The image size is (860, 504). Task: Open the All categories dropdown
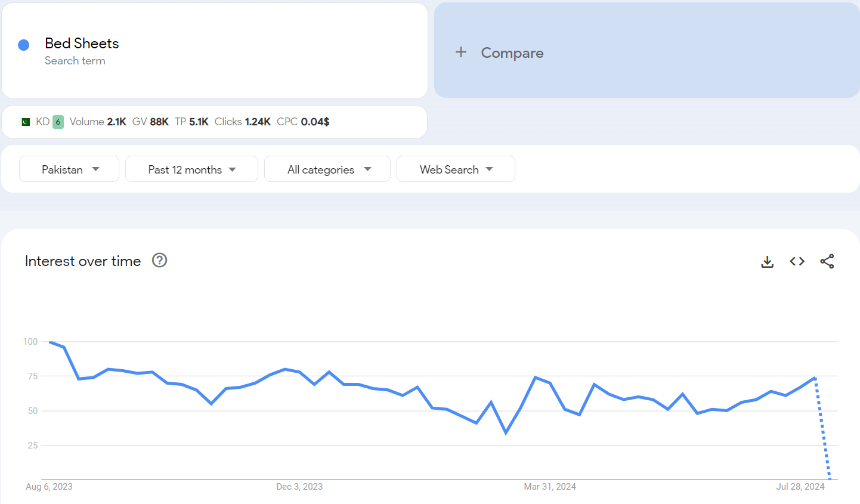coord(327,169)
